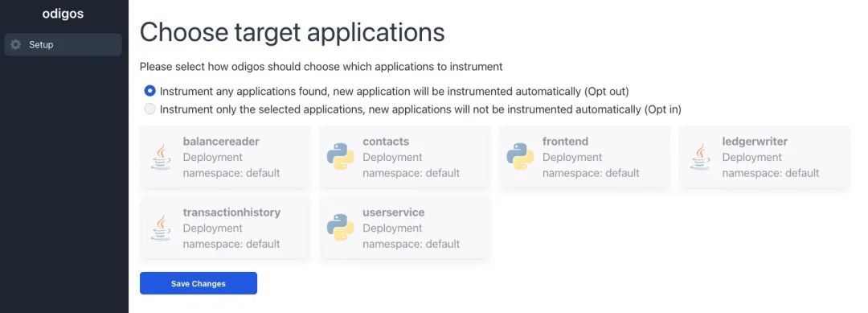
Task: Click the Python icon on frontend card
Action: coord(520,157)
